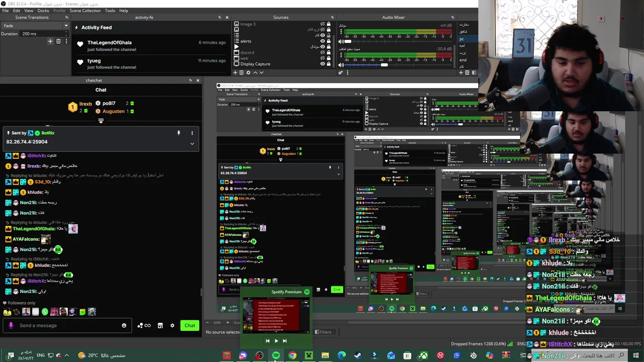Open the Edit menu in the main OBS window
The image size is (644, 362).
[17, 11]
